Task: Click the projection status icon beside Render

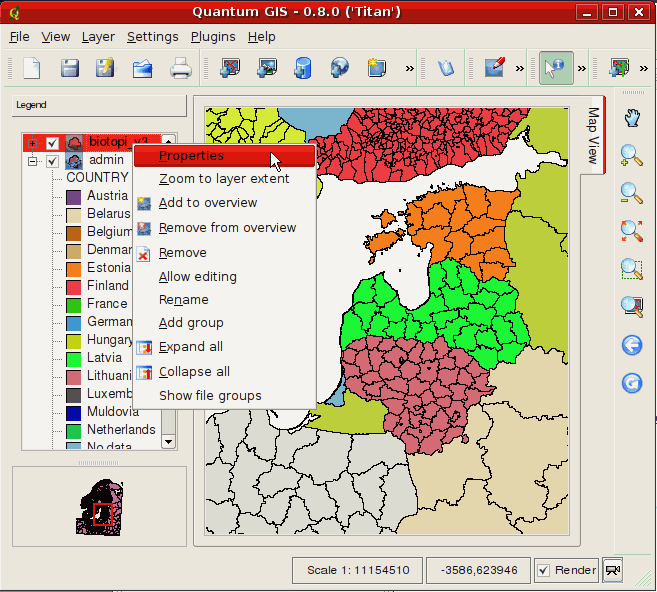Action: 613,570
